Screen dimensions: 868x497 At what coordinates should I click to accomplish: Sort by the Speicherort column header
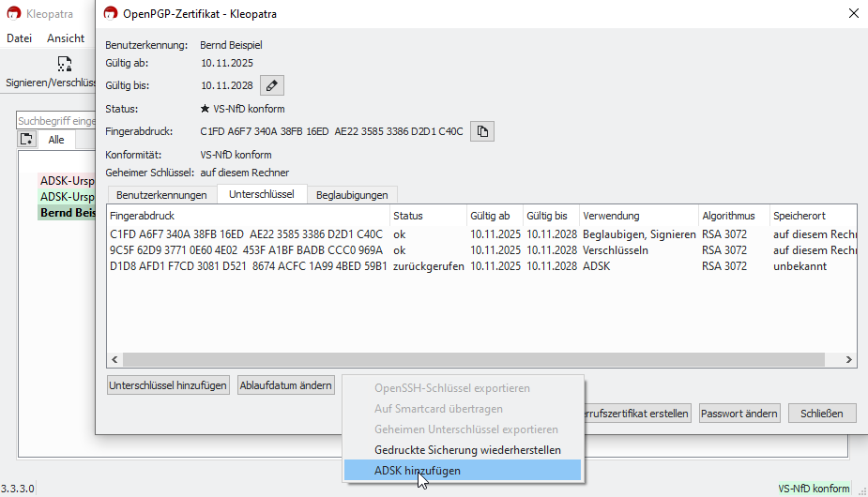(x=813, y=216)
